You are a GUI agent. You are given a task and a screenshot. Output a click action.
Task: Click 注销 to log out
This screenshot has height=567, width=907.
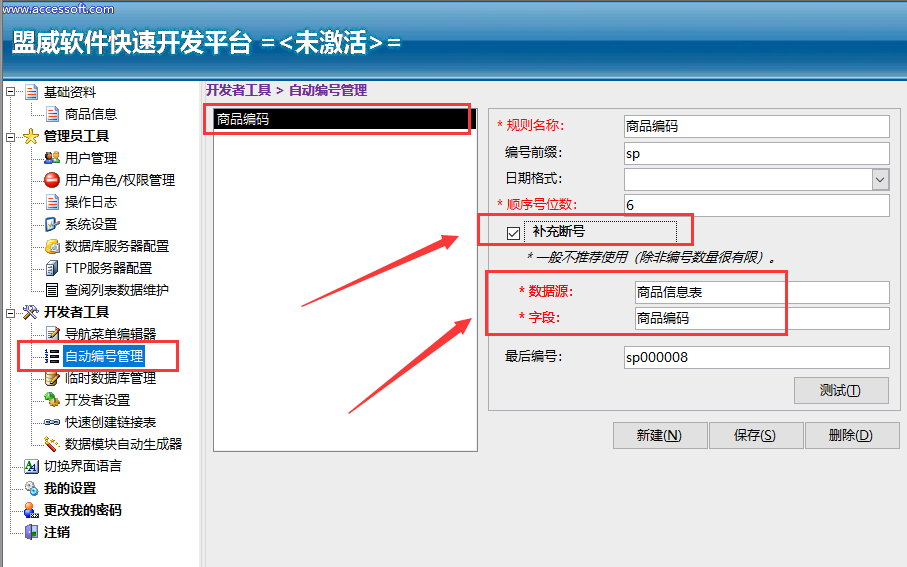click(57, 532)
